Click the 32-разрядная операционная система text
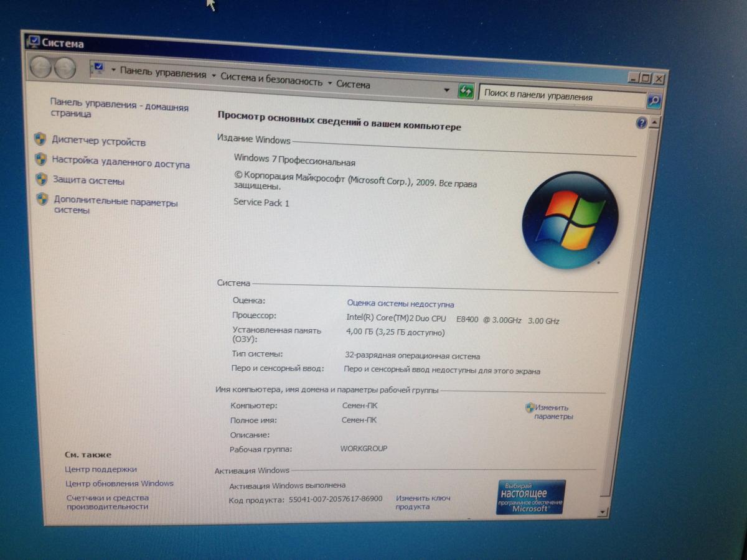 pos(412,356)
